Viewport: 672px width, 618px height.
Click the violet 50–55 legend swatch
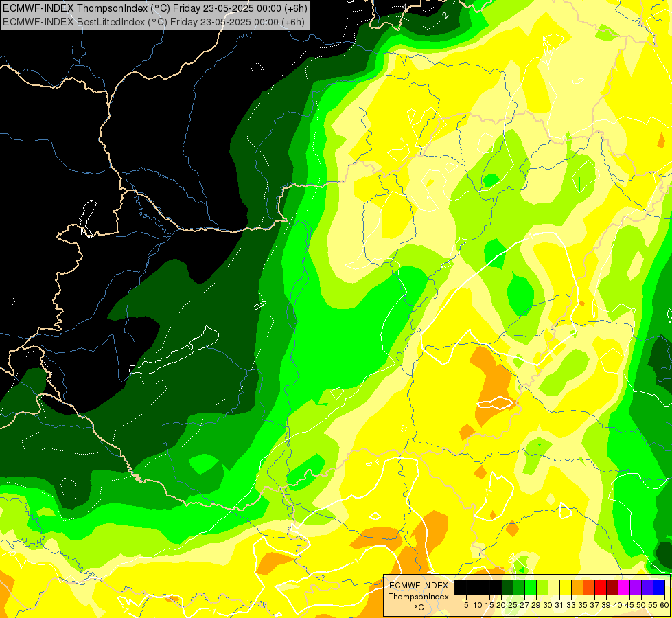tap(647, 587)
